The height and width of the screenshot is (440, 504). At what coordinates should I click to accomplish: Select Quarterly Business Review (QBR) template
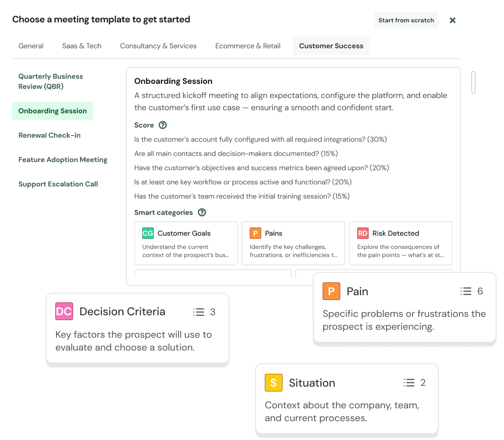point(51,81)
